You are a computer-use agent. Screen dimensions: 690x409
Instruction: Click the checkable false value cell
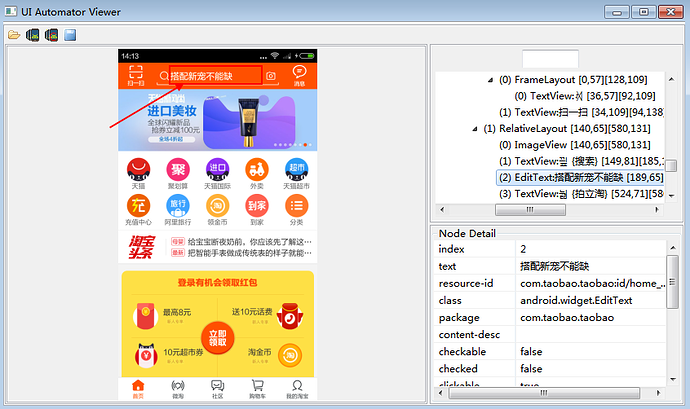click(x=591, y=352)
